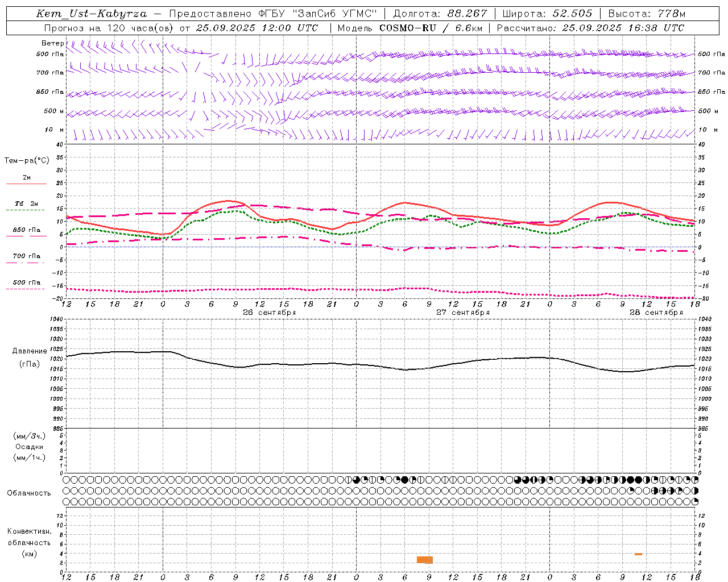Click the Тем-ра(°C) temperature axis title
The height and width of the screenshot is (582, 728).
[27, 161]
